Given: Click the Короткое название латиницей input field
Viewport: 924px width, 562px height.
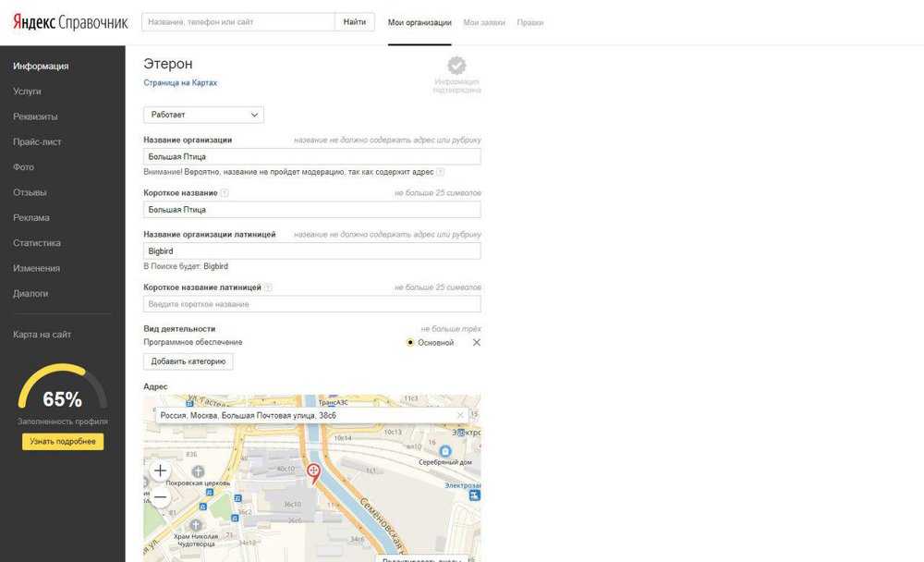Looking at the screenshot, I should (x=311, y=304).
